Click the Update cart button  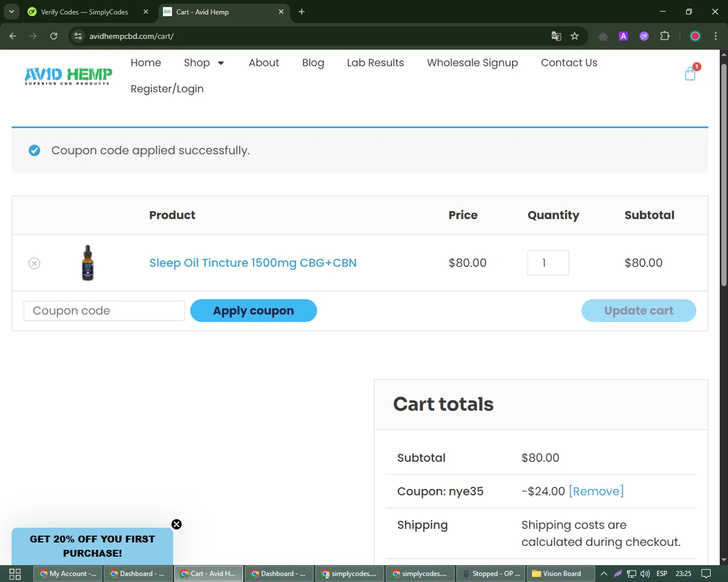639,310
